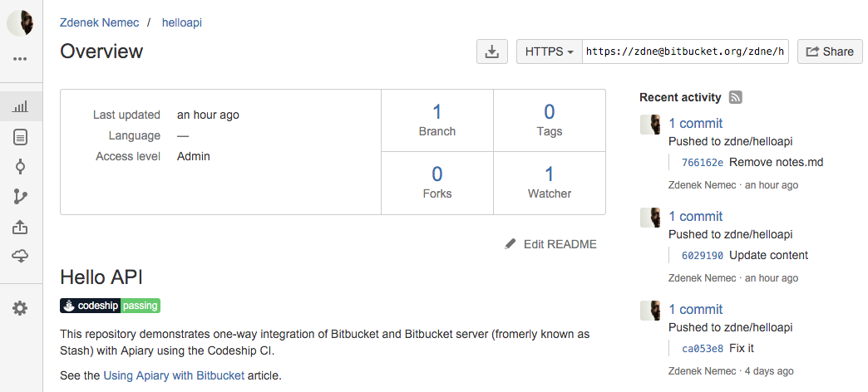
Task: Subscribe via Recent activity RSS icon
Action: click(735, 97)
